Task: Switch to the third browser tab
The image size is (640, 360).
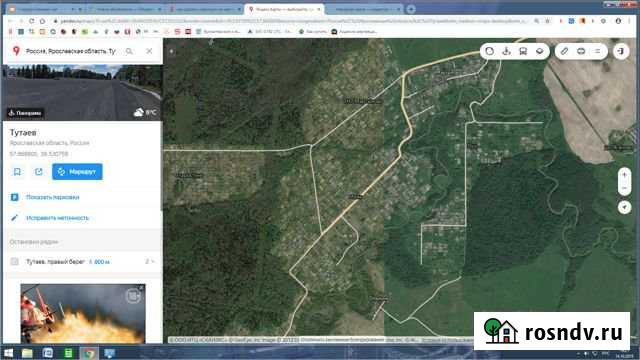Action: click(x=204, y=9)
